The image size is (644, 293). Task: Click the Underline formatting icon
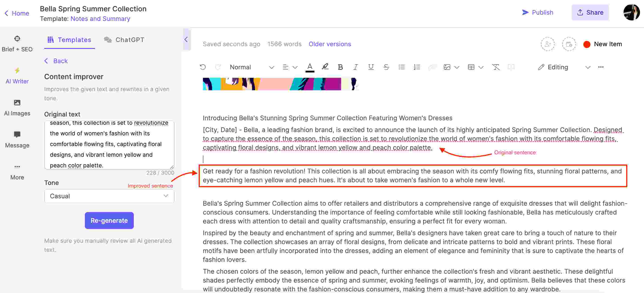click(370, 66)
